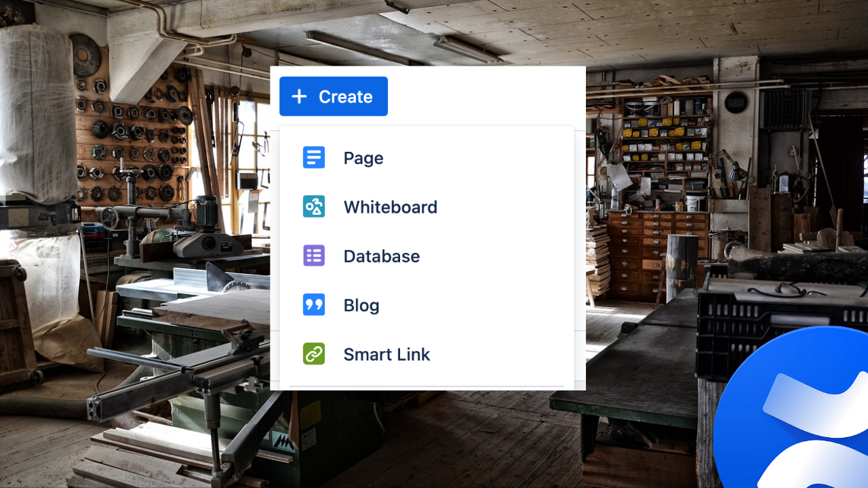Insert a Smart Link via the menu
This screenshot has height=488, width=868.
pos(387,354)
